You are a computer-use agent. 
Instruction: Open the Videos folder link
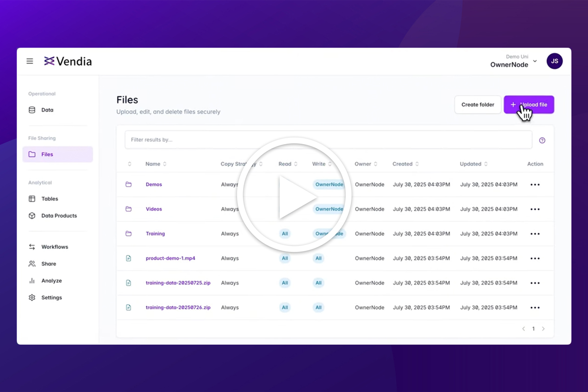[154, 209]
